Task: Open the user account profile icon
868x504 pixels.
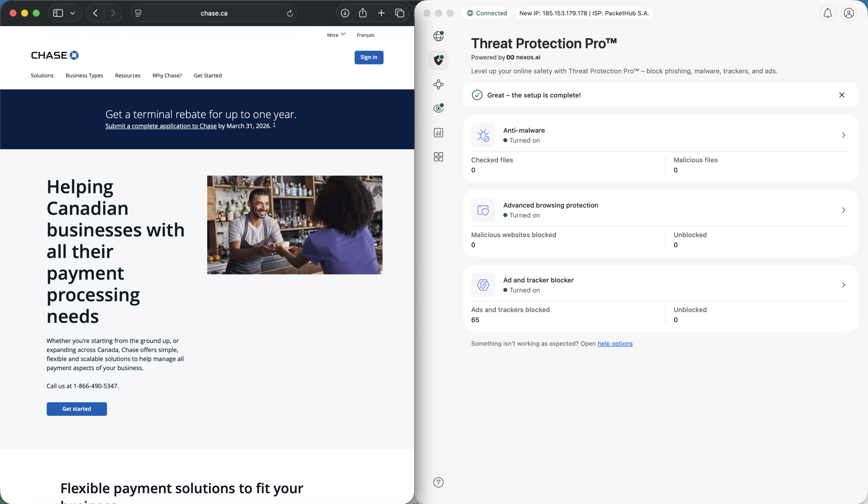Action: point(849,13)
